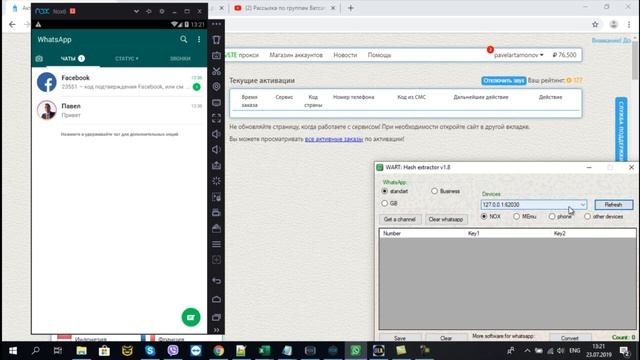Open WhatsApp icon in the taskbar
Screen dimensions: 640x360
356,351
